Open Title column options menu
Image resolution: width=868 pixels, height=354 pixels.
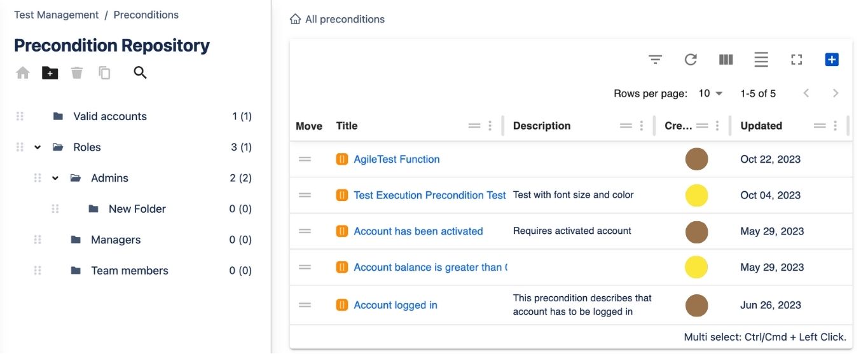tap(490, 126)
